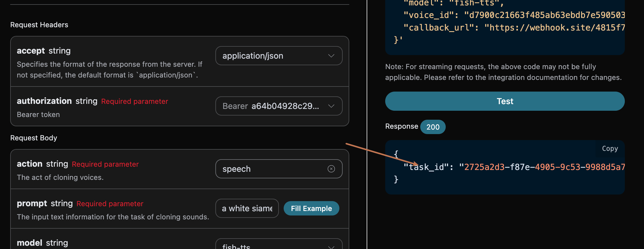Open the Bearer token authorization dropdown
The height and width of the screenshot is (249, 644).
[279, 106]
